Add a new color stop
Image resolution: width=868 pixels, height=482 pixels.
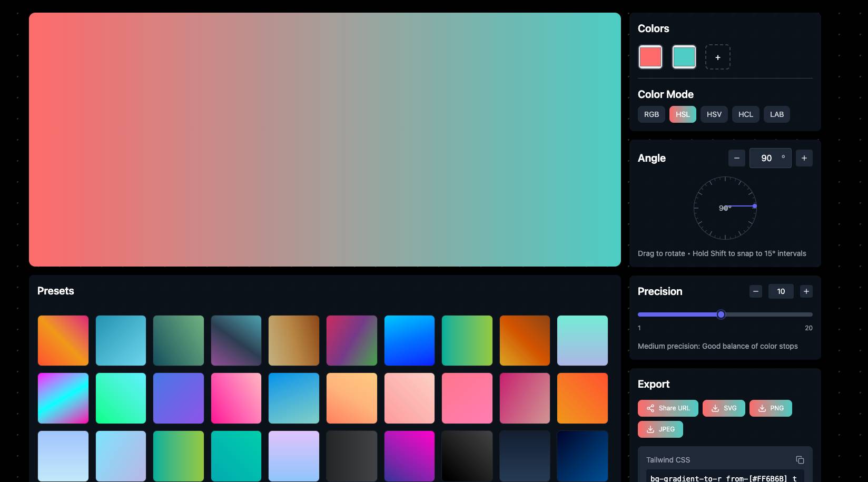[x=717, y=57]
